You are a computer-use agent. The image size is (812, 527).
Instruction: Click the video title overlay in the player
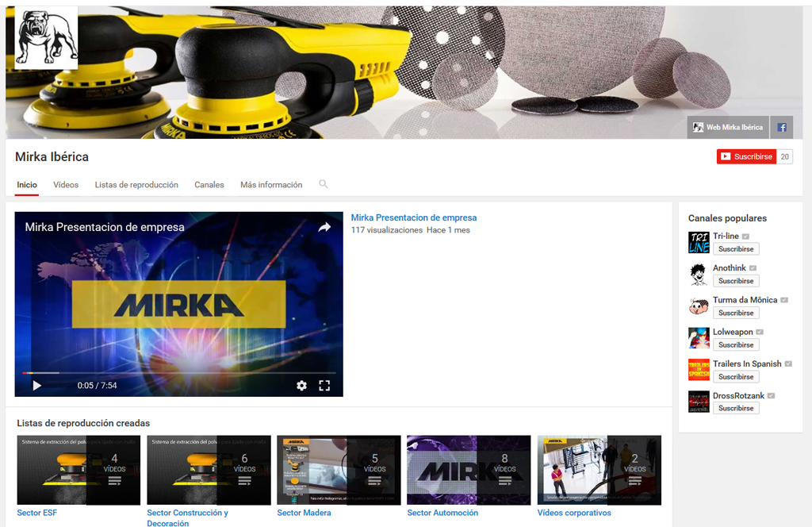click(105, 227)
